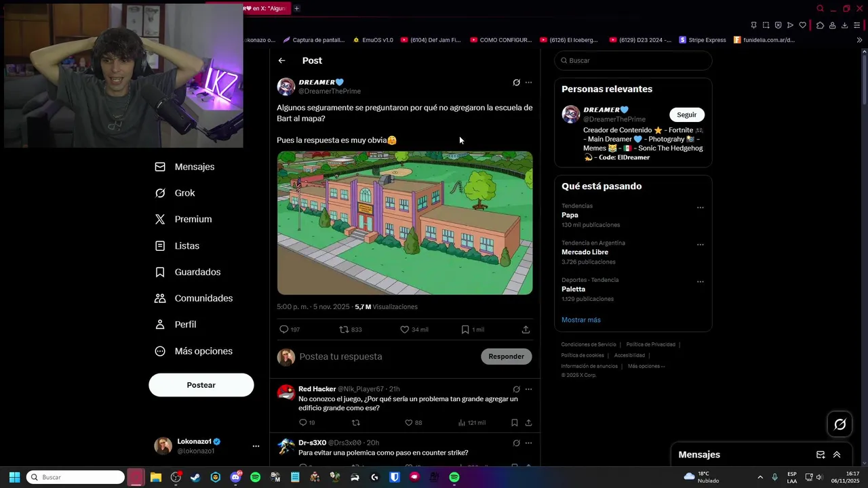This screenshot has width=868, height=488.
Task: Open File Explorer from the taskbar
Action: [156, 477]
